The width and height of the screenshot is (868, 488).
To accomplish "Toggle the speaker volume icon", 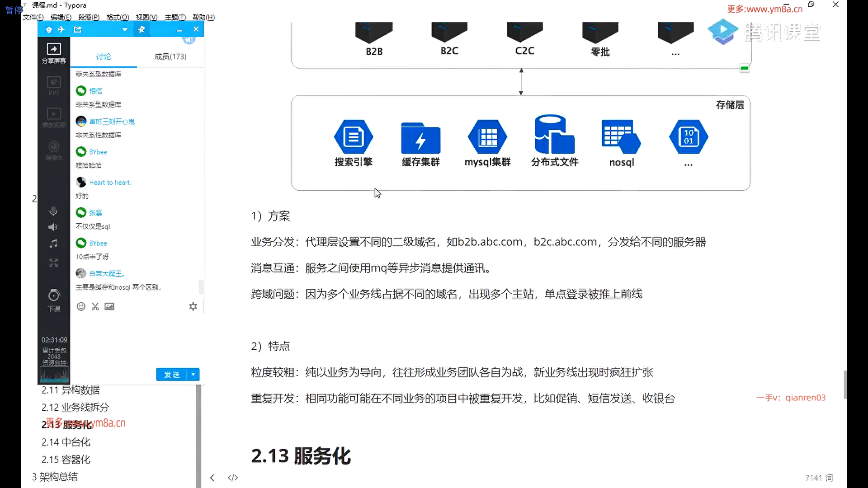I will 53,227.
